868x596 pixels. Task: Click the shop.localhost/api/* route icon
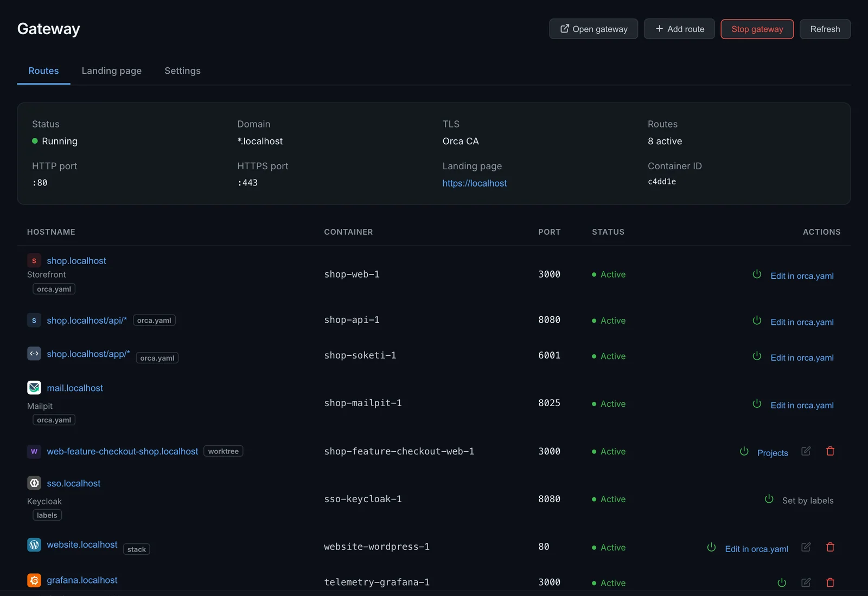(34, 321)
